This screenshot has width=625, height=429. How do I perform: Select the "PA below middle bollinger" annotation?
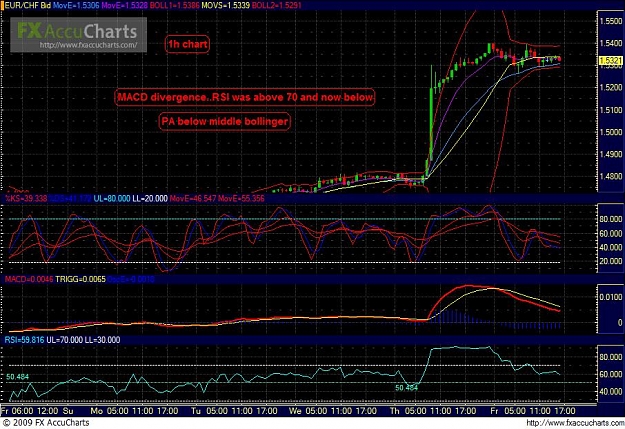[224, 121]
